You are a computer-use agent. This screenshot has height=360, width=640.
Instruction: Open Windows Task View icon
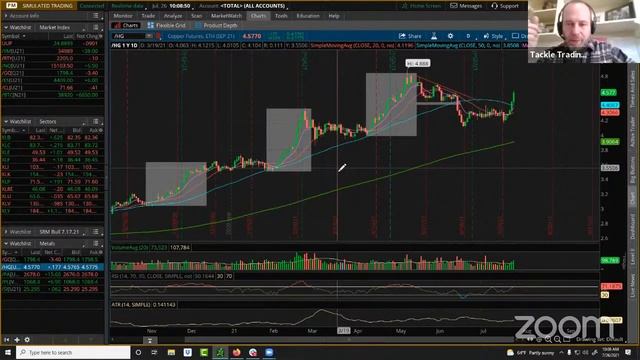(x=154, y=352)
